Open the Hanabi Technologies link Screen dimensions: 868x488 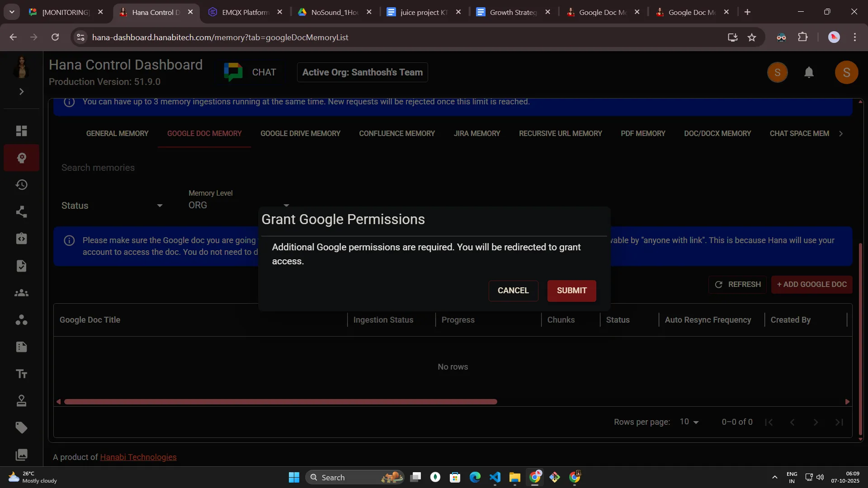click(138, 457)
